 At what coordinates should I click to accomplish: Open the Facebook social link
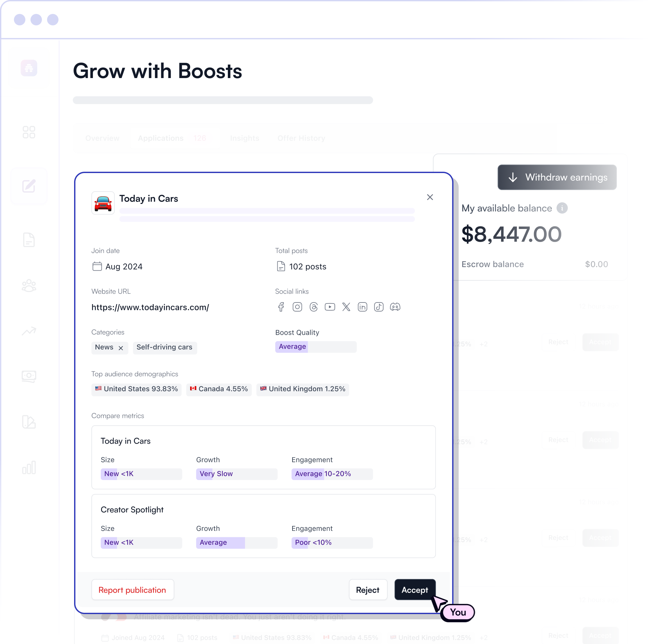tap(281, 307)
